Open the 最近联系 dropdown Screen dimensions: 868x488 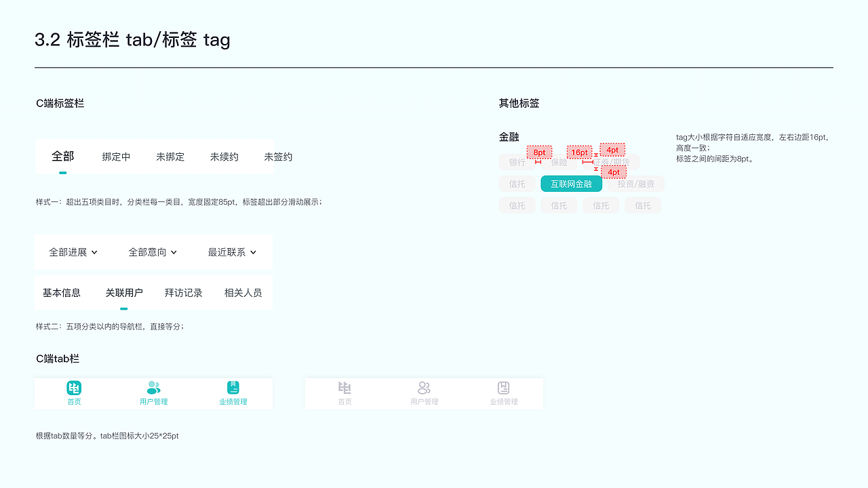(x=231, y=251)
